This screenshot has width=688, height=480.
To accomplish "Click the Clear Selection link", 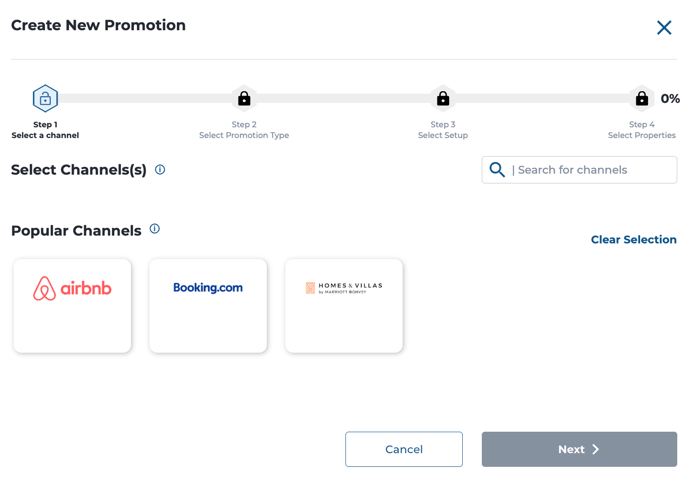I will point(634,240).
